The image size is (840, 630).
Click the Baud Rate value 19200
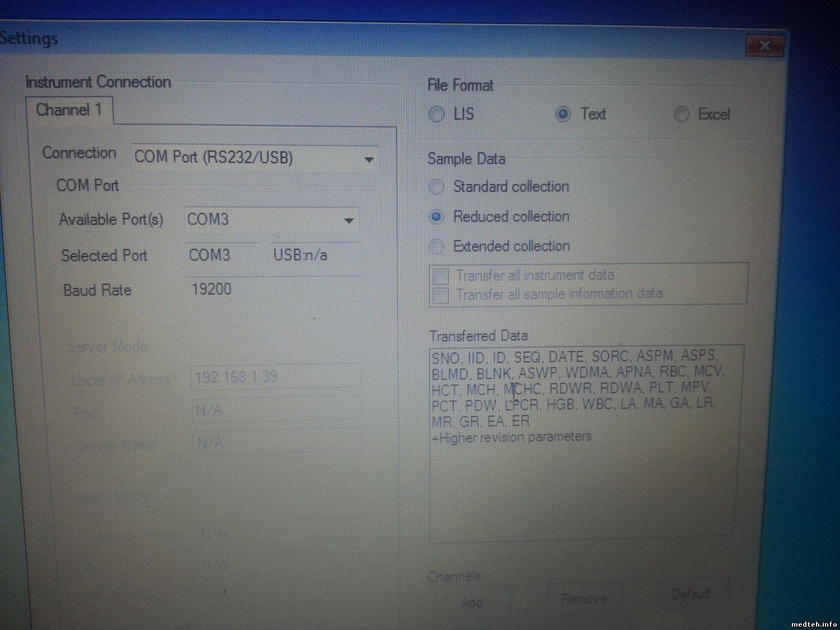[x=212, y=290]
